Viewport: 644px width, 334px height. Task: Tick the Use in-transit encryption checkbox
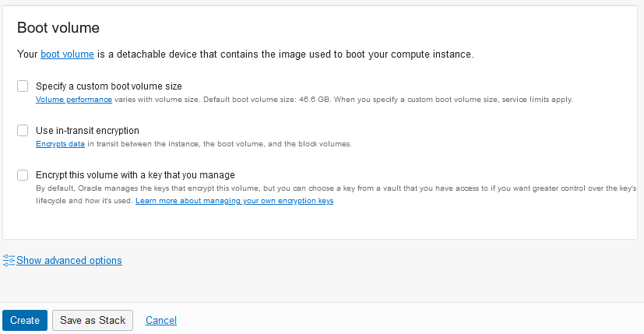(23, 130)
